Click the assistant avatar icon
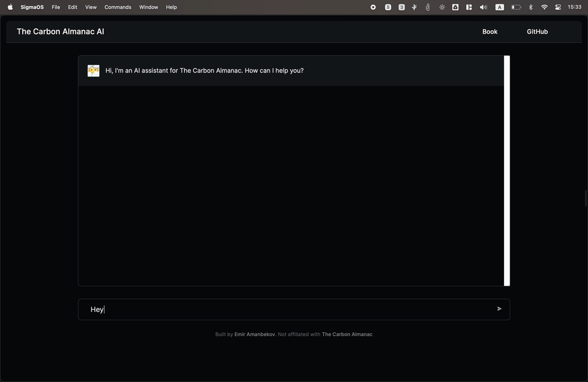The width and height of the screenshot is (588, 382). click(93, 71)
